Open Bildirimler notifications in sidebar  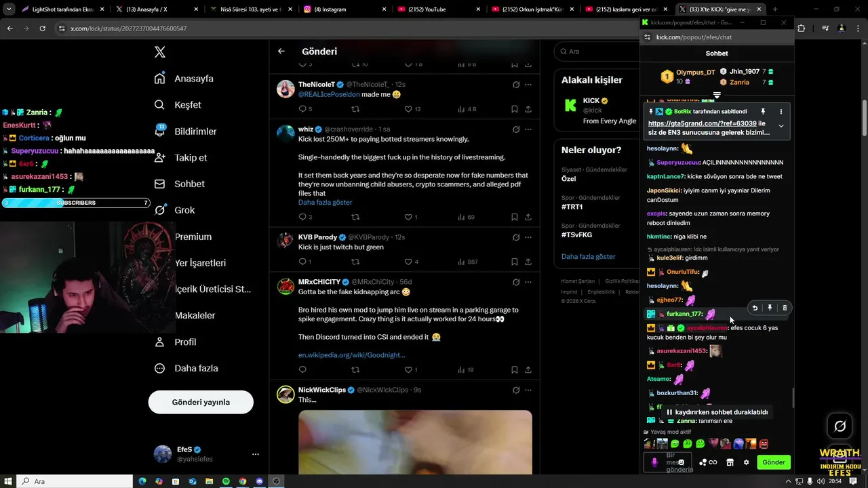click(185, 131)
